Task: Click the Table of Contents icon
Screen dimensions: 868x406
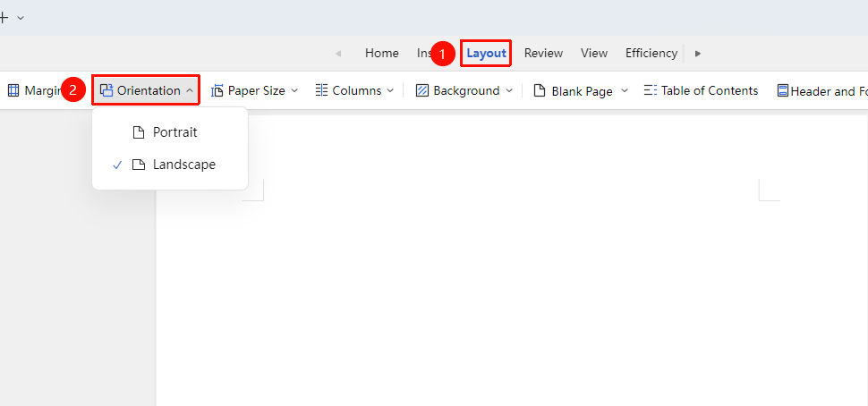Action: point(651,90)
